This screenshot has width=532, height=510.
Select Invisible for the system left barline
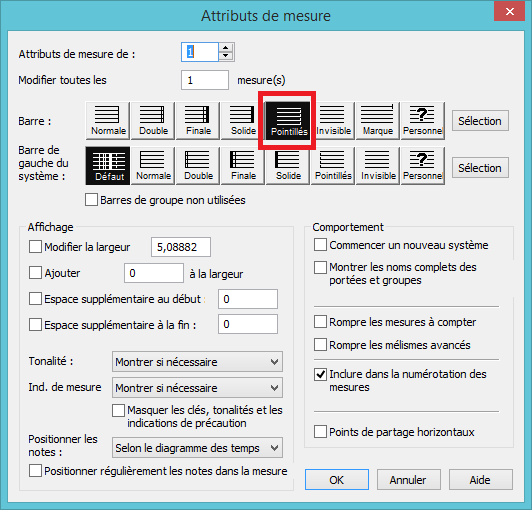[377, 166]
